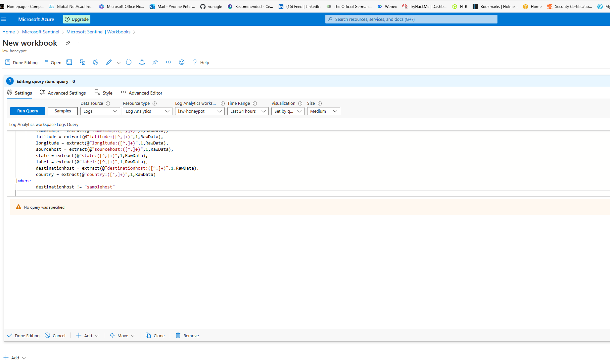This screenshot has width=610, height=364.
Task: Open the Visualization Set by query dropdown
Action: coord(288,111)
